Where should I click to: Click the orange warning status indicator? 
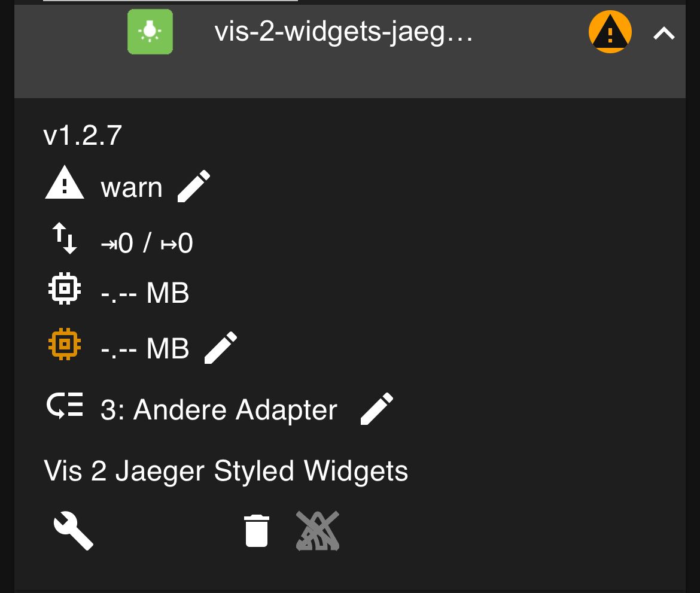click(610, 32)
